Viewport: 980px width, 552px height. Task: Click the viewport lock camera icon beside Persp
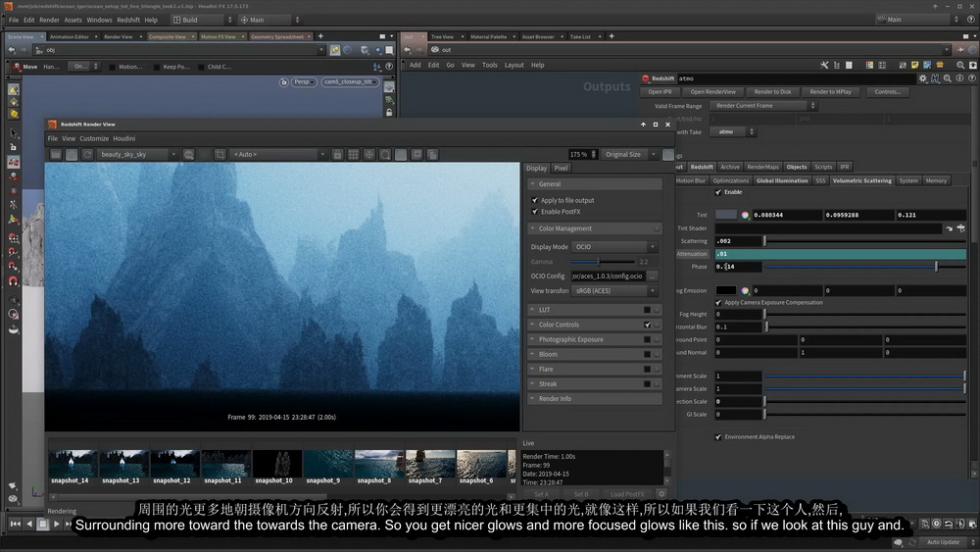[x=284, y=82]
